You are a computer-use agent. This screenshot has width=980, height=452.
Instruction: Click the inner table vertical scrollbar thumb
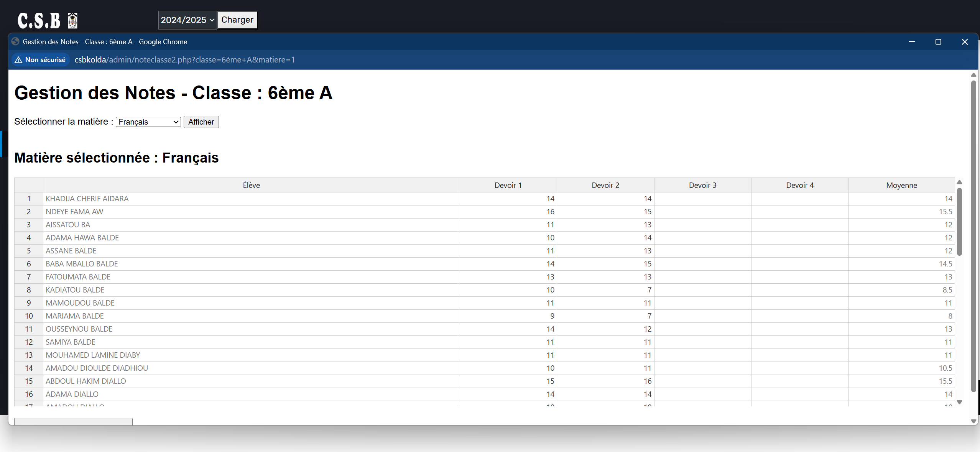pos(959,221)
